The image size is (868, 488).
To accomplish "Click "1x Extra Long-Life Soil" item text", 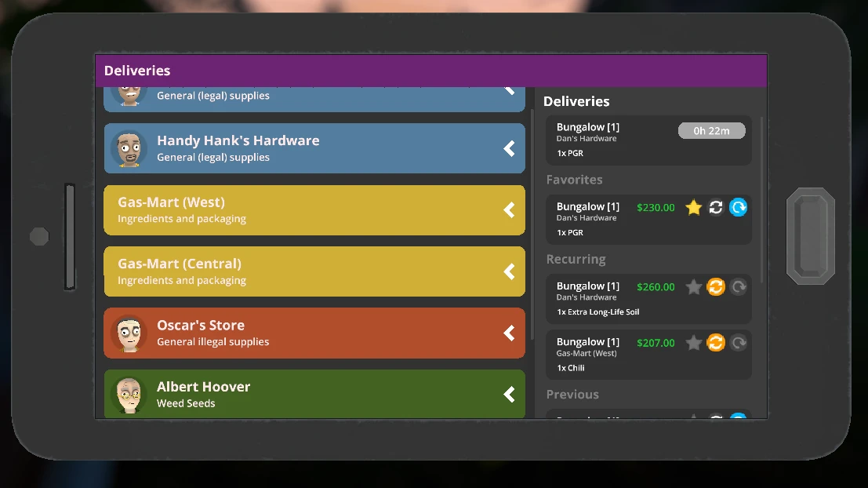I will point(597,311).
